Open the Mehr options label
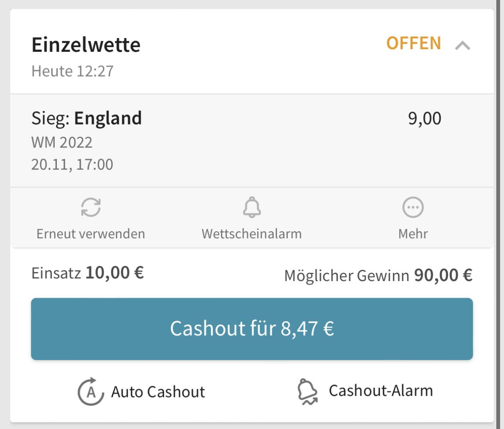This screenshot has height=429, width=504. tap(413, 234)
